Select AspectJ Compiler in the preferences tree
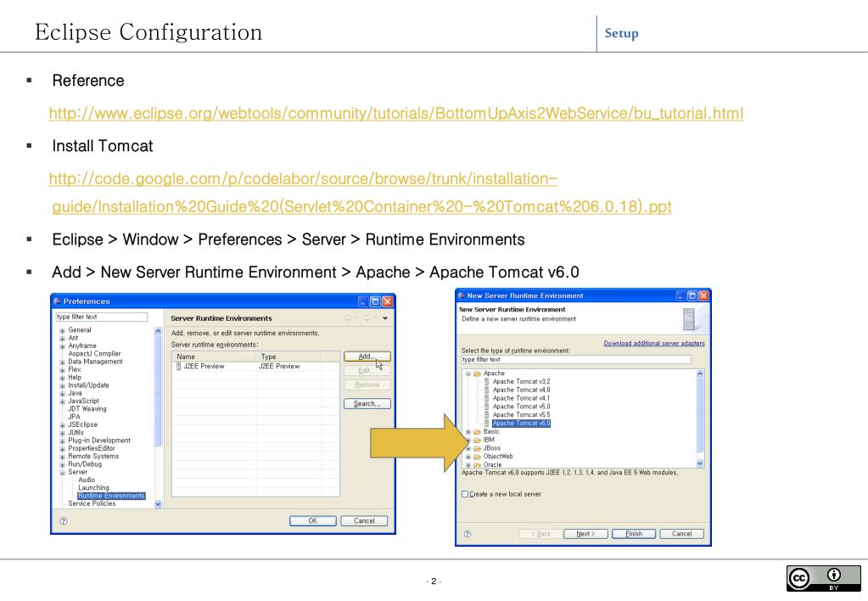This screenshot has width=868, height=601. click(x=94, y=353)
